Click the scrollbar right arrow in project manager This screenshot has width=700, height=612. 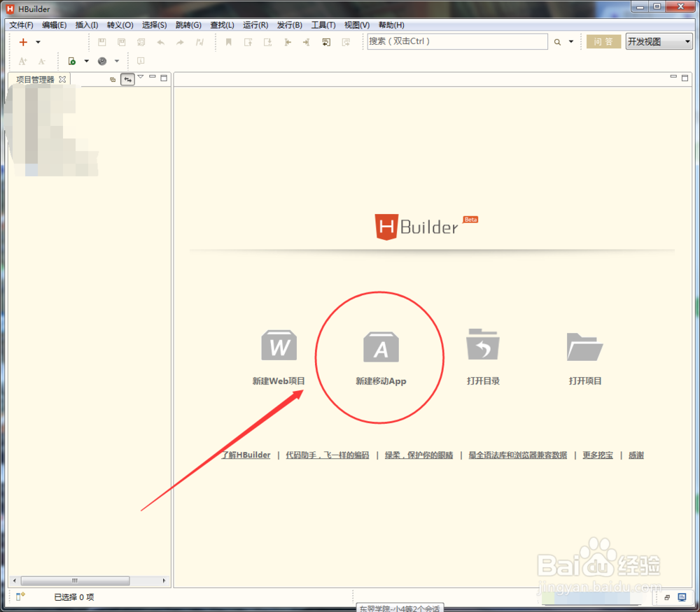pos(164,581)
